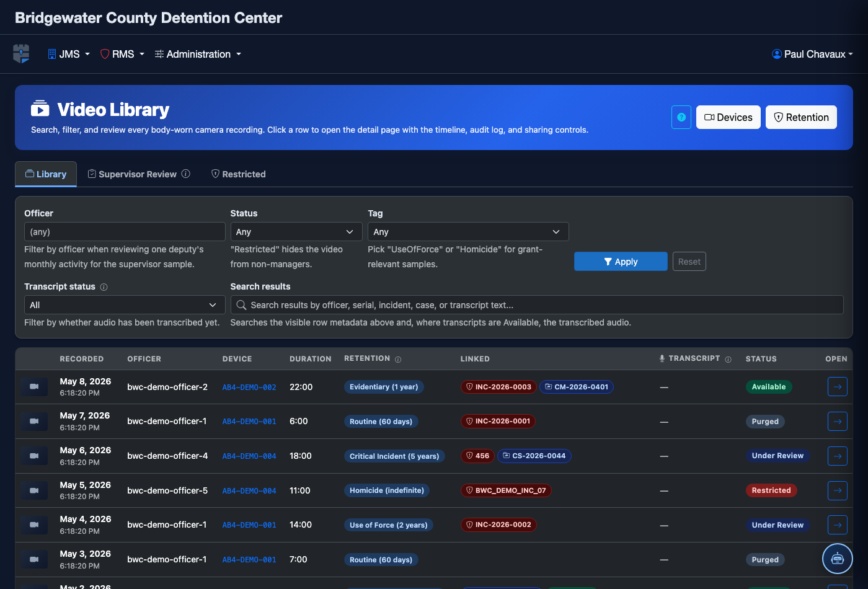868x589 pixels.
Task: Reset the filters
Action: [x=689, y=262]
